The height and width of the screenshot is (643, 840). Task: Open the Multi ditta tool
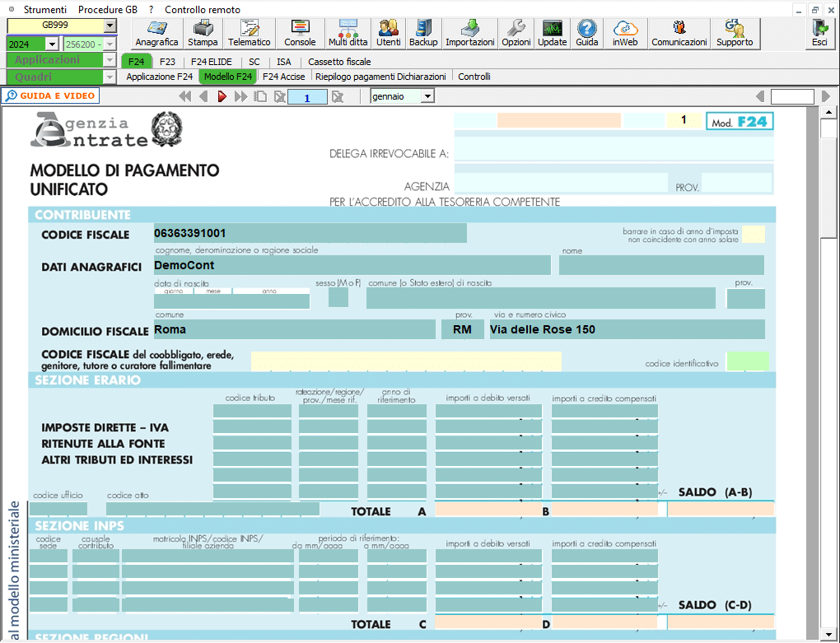click(x=348, y=33)
